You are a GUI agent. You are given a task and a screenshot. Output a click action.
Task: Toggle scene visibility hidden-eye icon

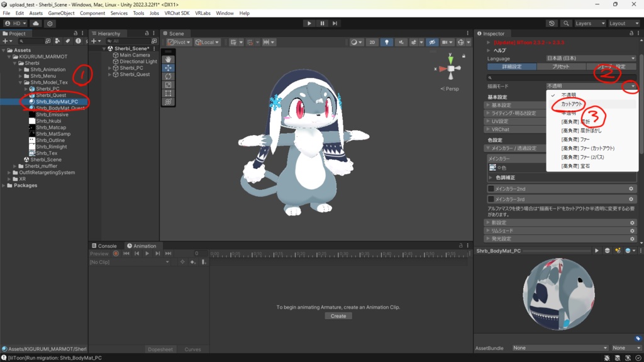point(431,42)
